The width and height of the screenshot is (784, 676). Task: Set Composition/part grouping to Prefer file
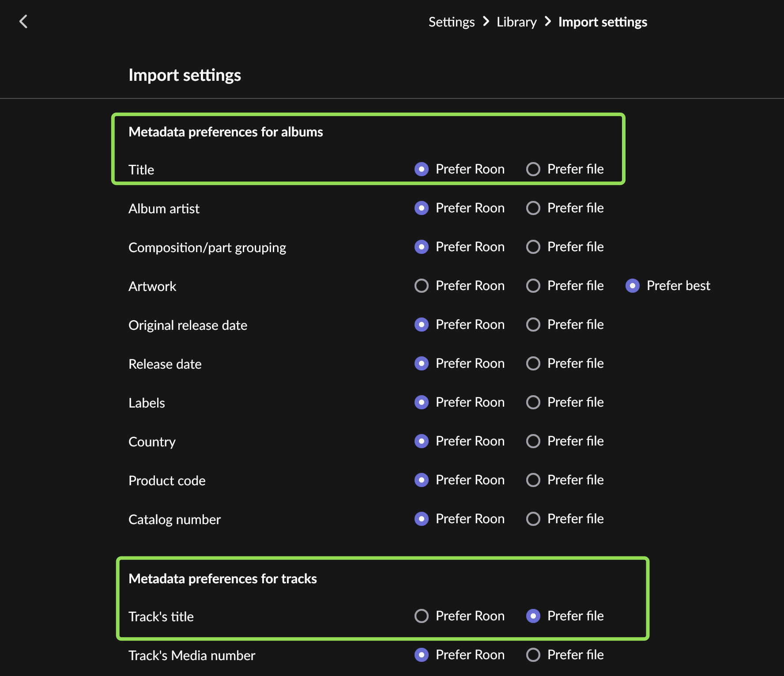533,247
